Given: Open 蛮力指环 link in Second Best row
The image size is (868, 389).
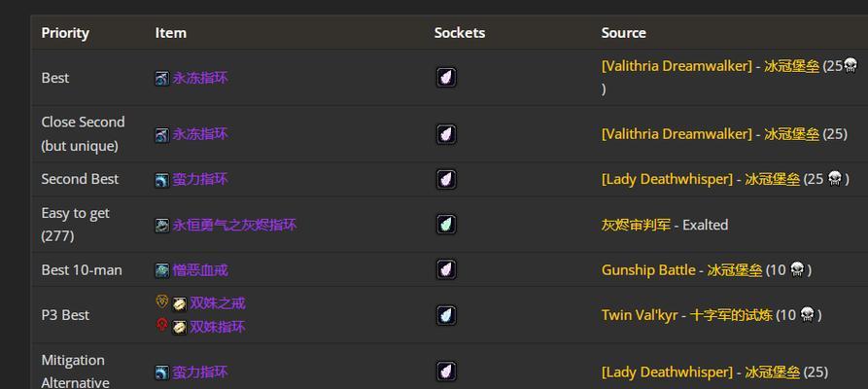Looking at the screenshot, I should click(200, 180).
